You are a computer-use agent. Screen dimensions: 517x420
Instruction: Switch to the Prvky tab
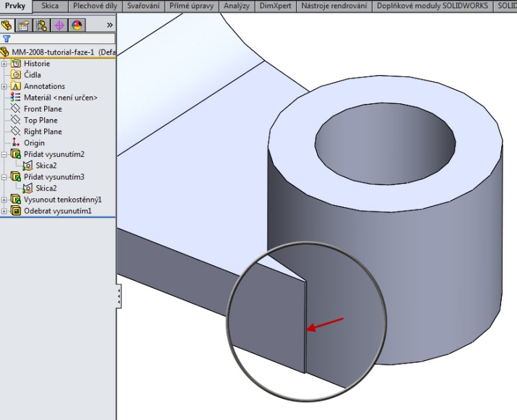[x=15, y=6]
